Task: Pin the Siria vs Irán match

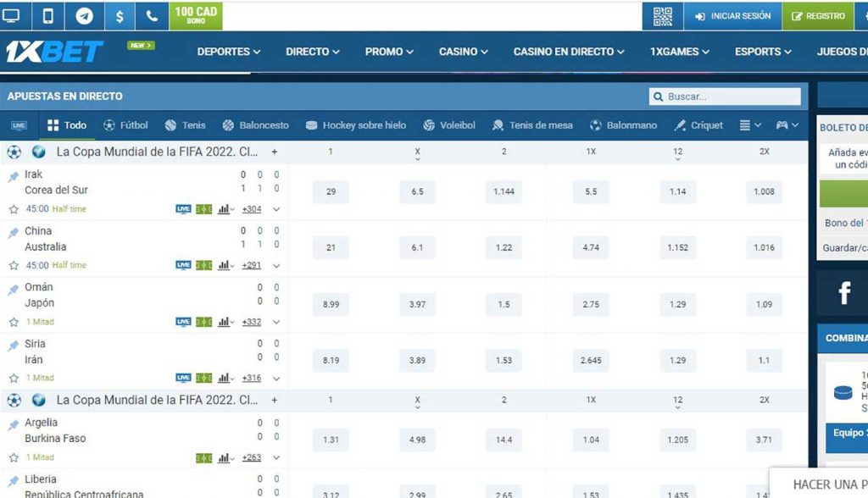Action: 13,346
